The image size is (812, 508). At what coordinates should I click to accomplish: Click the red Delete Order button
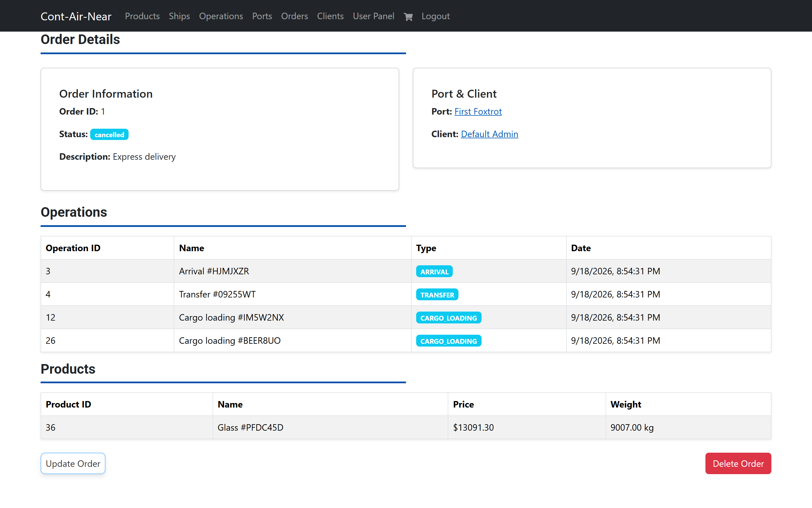tap(738, 463)
